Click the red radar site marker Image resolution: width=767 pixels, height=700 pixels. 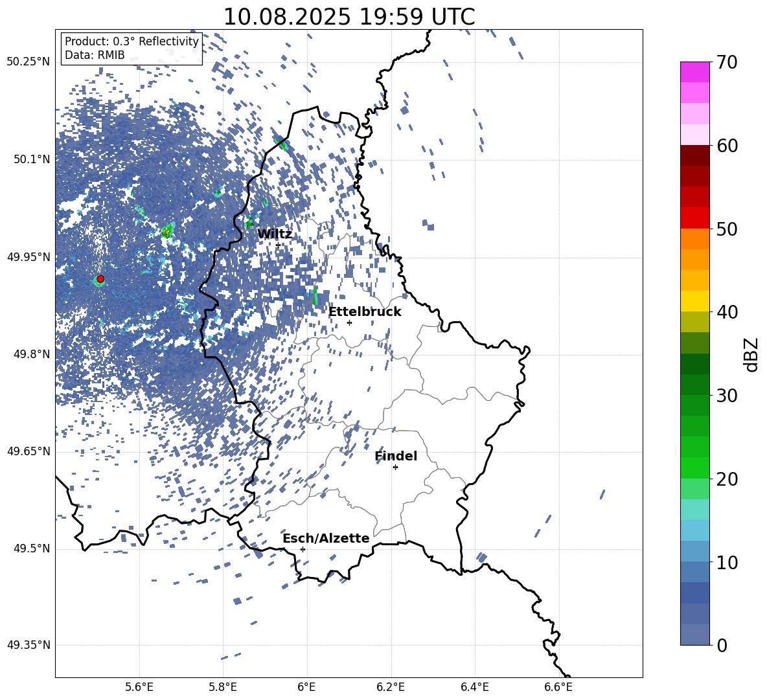point(100,279)
